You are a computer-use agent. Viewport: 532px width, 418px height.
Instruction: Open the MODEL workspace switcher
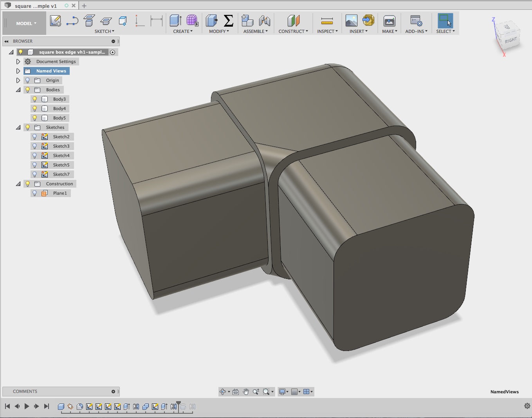point(24,23)
